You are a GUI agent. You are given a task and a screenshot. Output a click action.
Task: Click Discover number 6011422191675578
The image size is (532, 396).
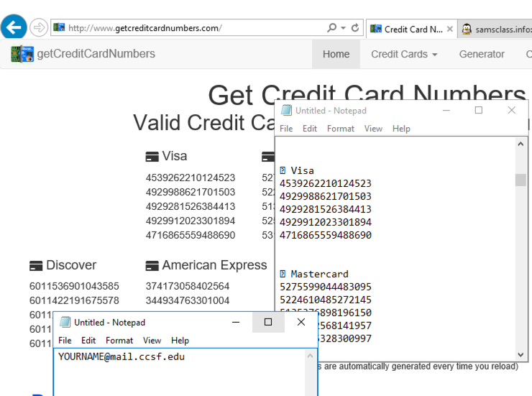pos(74,300)
